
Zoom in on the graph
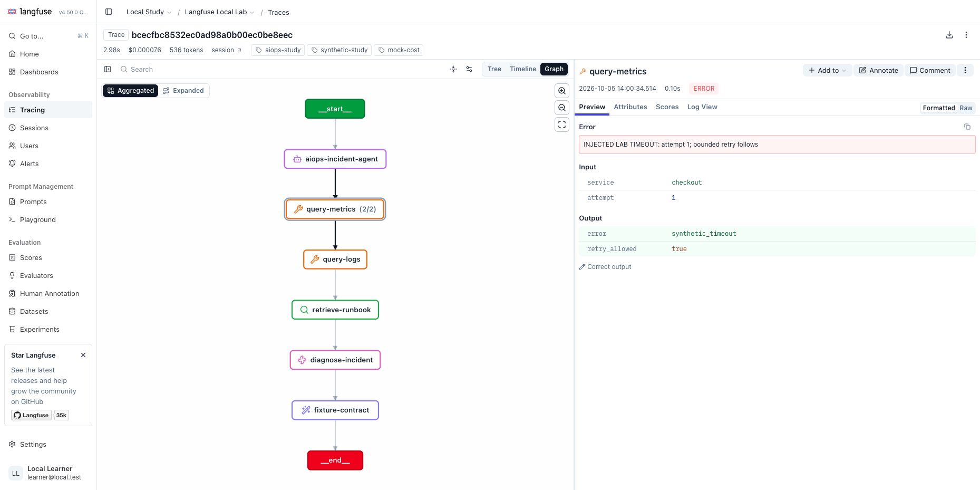(562, 91)
